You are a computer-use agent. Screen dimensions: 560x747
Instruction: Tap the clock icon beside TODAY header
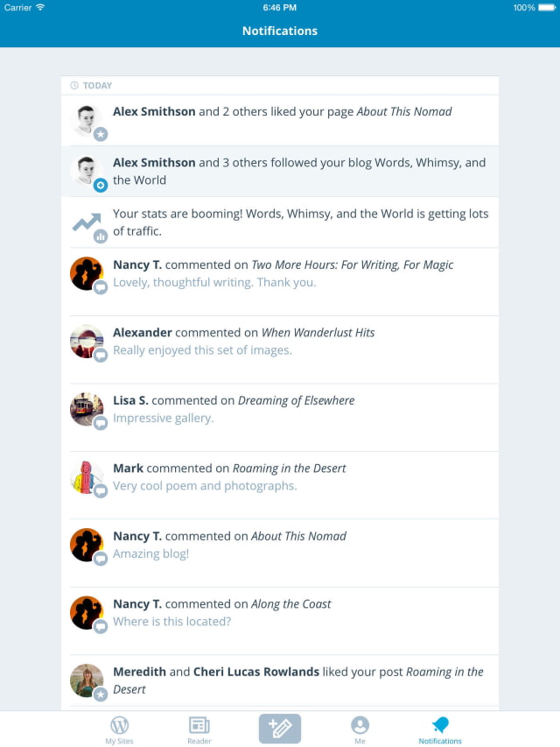click(74, 86)
